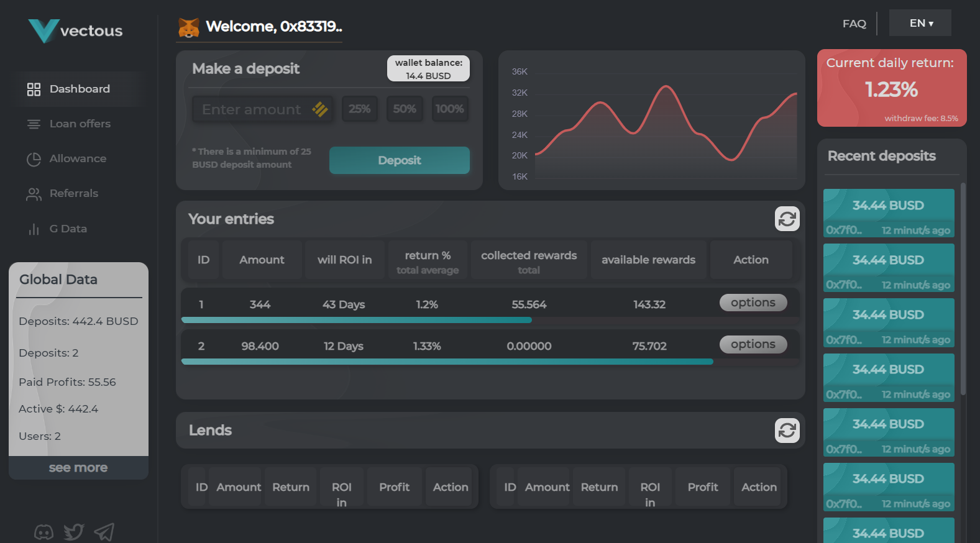Click the 'will ROI in' column header
The height and width of the screenshot is (543, 980).
point(345,260)
